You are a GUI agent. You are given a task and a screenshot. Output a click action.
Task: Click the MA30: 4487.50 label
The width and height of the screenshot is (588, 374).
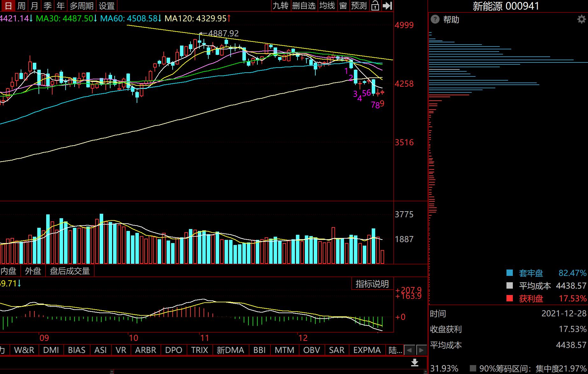pyautogui.click(x=67, y=18)
